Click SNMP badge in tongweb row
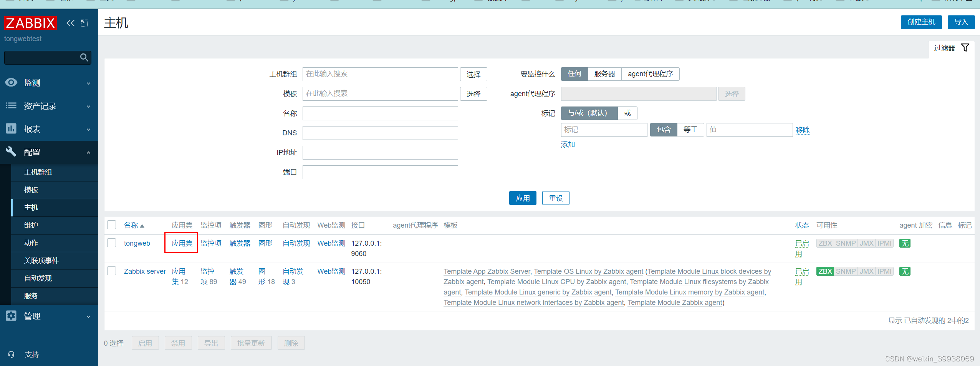The image size is (980, 366). [x=846, y=243]
